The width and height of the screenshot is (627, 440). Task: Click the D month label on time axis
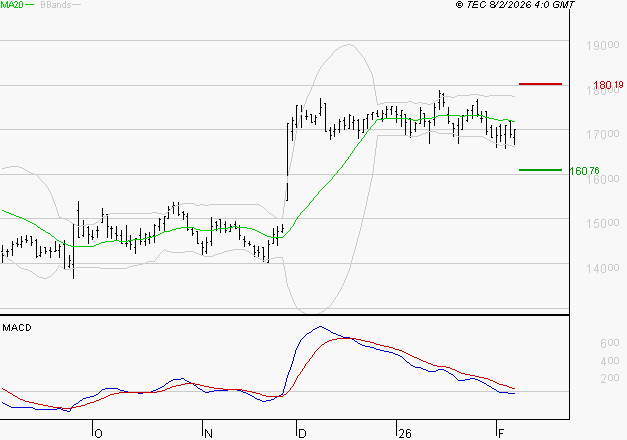click(x=302, y=433)
